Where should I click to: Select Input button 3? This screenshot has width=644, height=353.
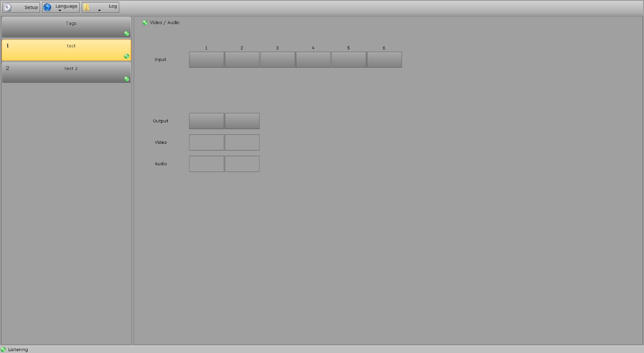click(278, 60)
